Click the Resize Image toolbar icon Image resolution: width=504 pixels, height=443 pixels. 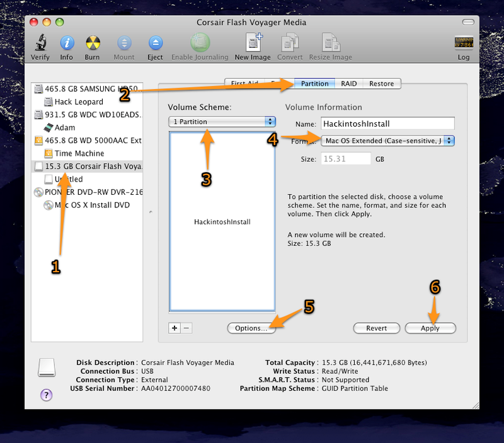coord(330,42)
